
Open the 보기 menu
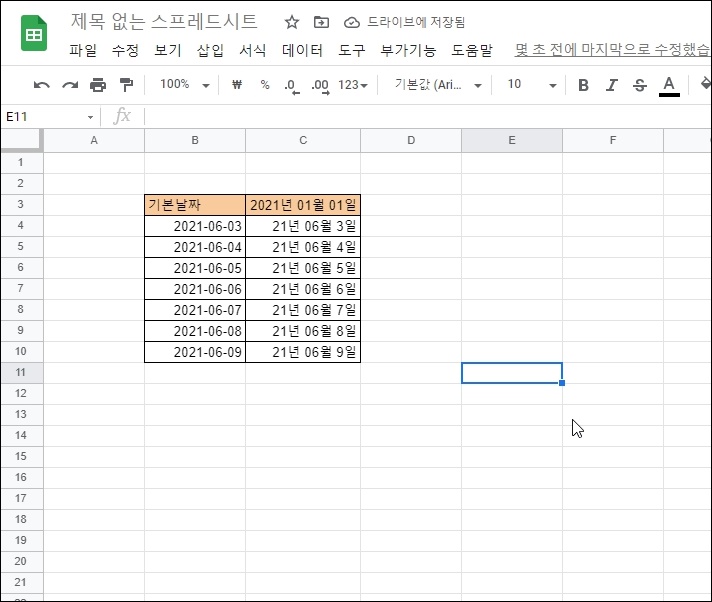point(168,50)
